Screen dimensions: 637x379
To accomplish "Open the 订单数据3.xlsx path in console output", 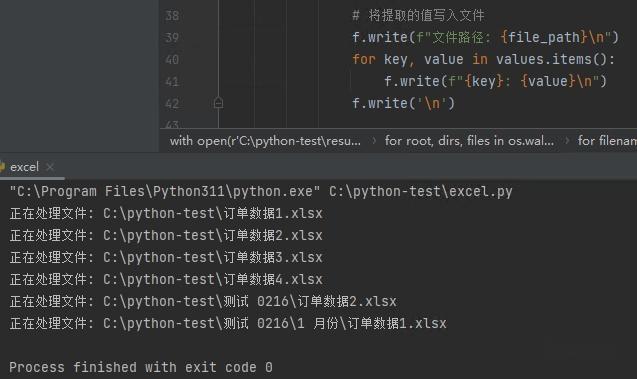I will click(212, 257).
